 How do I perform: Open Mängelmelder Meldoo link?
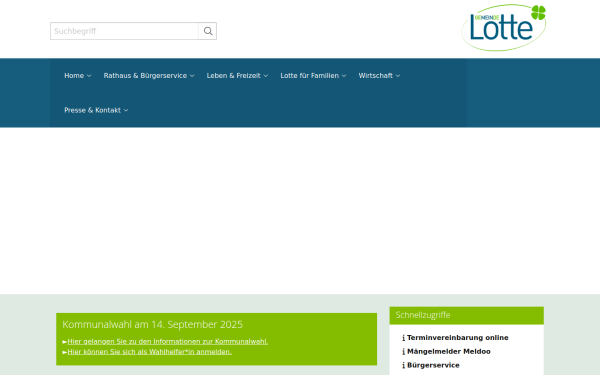click(448, 351)
